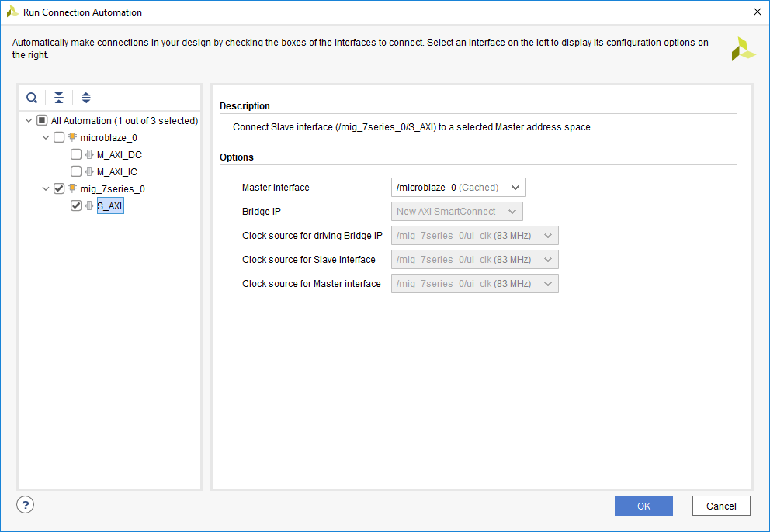Collapse the All Automation tree node
This screenshot has height=532, width=770.
point(29,121)
